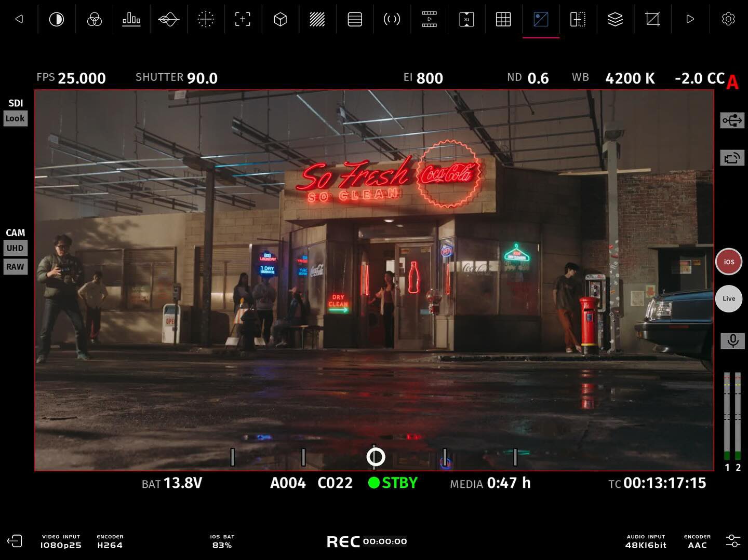Open the grid overlay tool

pyautogui.click(x=503, y=20)
